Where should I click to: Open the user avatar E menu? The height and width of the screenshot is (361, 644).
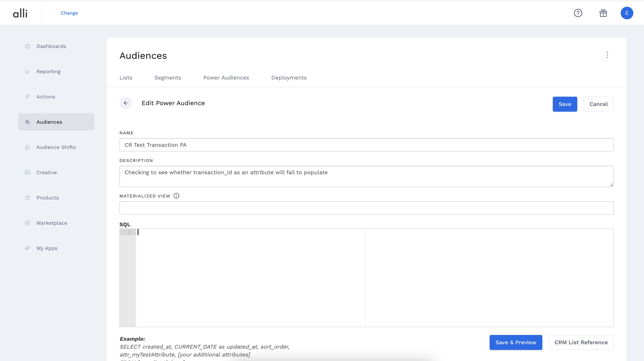coord(626,13)
